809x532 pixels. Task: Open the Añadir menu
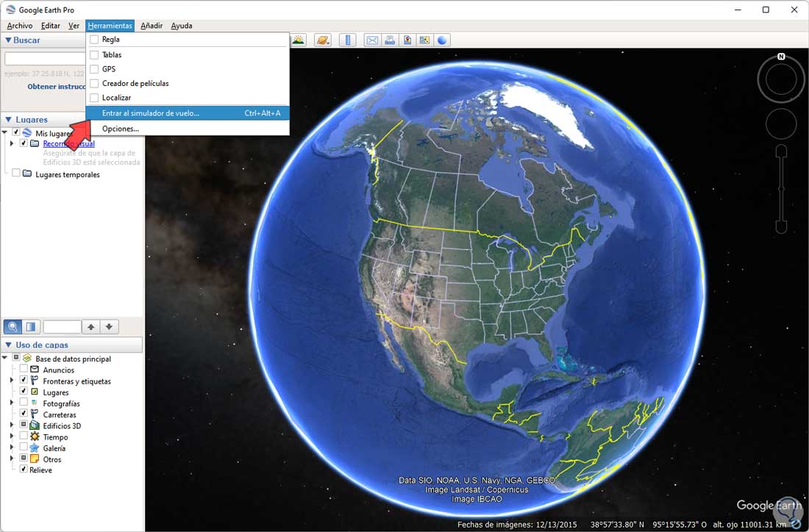coord(152,25)
